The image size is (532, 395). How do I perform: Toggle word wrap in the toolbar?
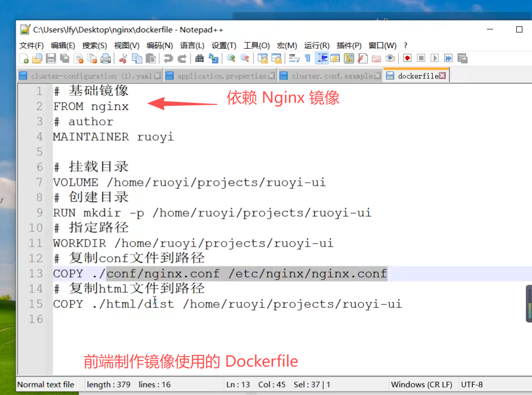294,59
